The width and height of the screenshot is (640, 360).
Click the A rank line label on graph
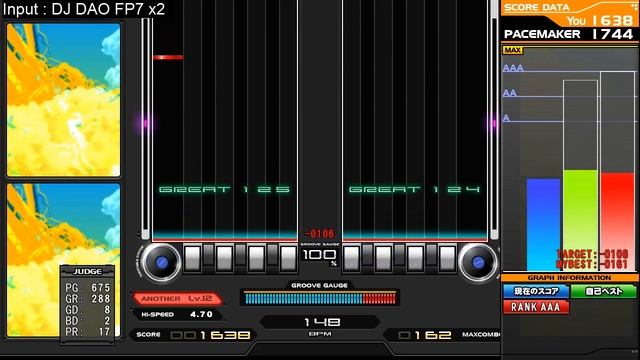[x=506, y=118]
